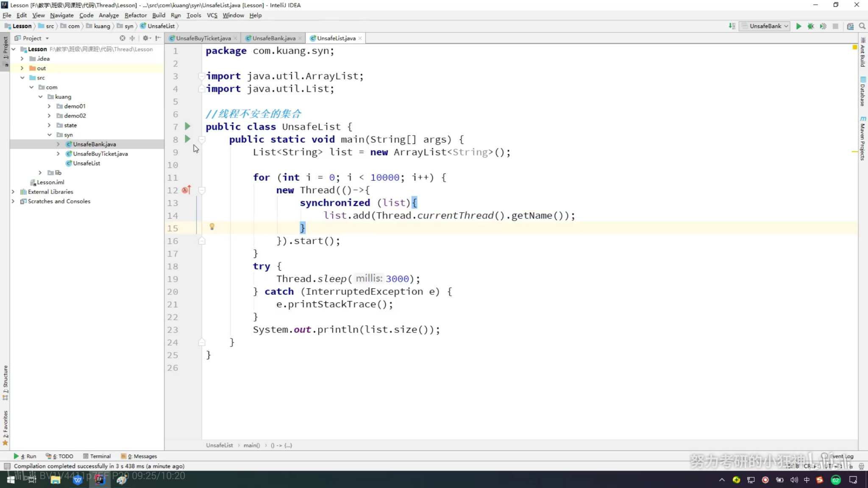Expand External Libraries node
Screen dimensions: 868x488
pyautogui.click(x=13, y=191)
